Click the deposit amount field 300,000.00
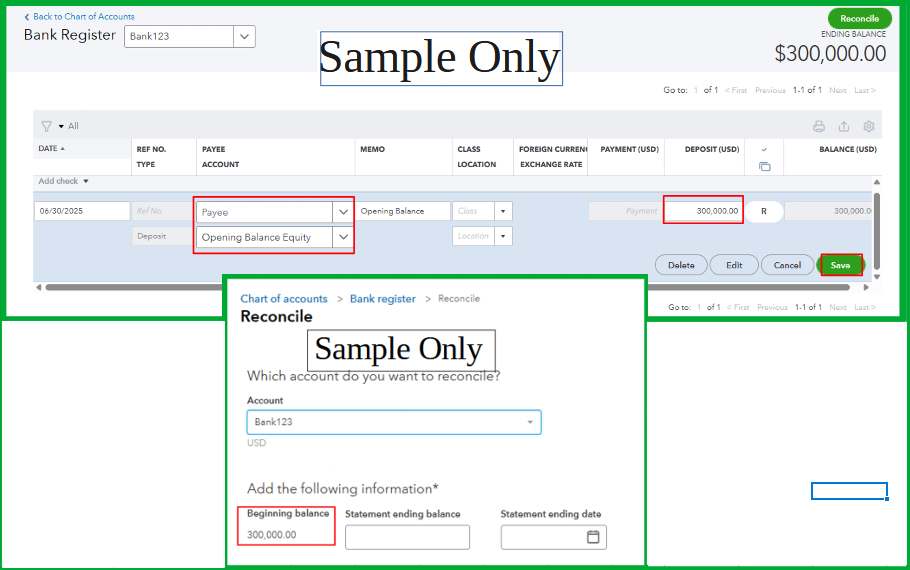Viewport: 910px width, 570px height. pos(703,211)
